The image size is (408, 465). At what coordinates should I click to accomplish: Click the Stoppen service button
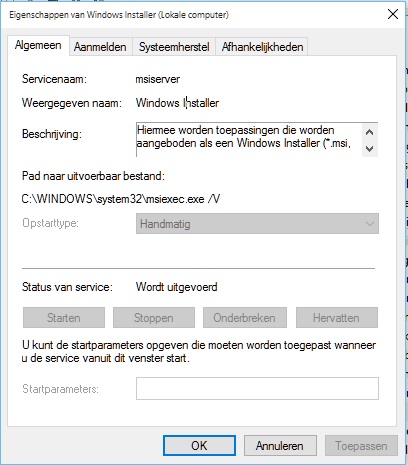(154, 318)
